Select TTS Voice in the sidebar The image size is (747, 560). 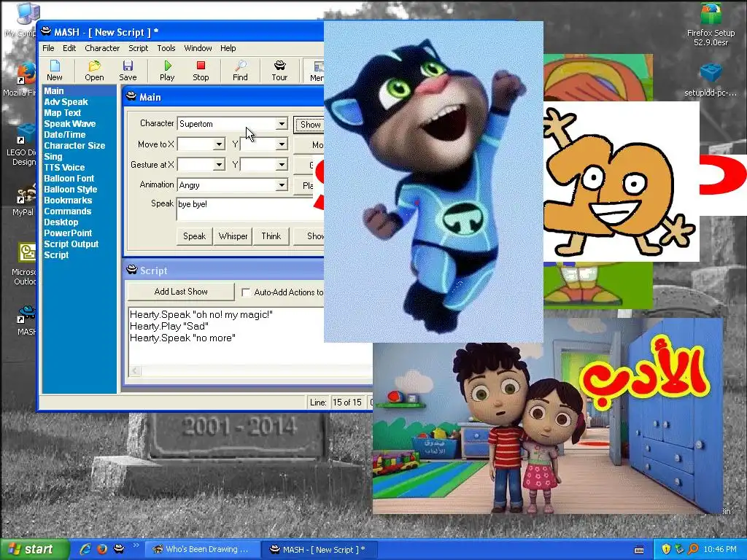pyautogui.click(x=64, y=168)
